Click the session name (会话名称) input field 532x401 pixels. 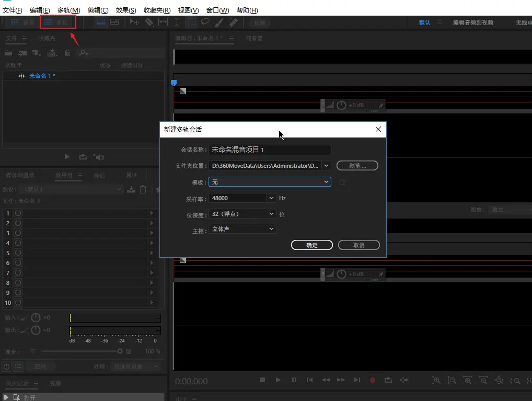click(270, 150)
